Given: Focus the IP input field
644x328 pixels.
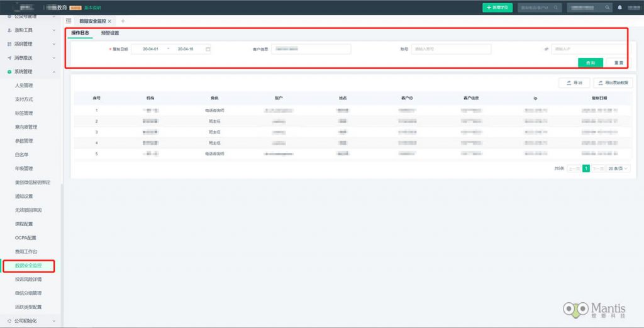Looking at the screenshot, I should [x=589, y=49].
